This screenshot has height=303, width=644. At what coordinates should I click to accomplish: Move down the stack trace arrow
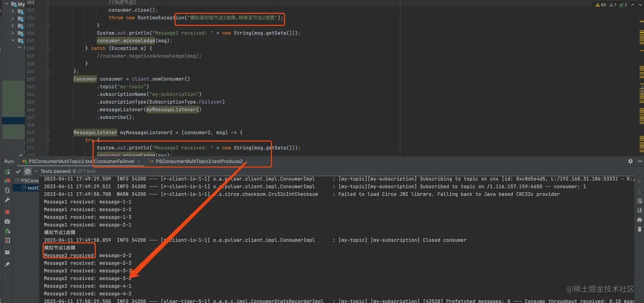pos(639,191)
